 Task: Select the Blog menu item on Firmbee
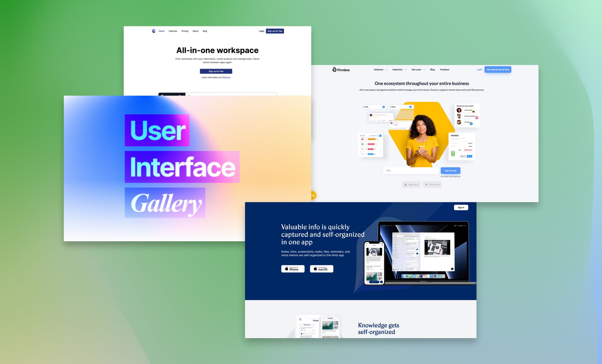[433, 69]
